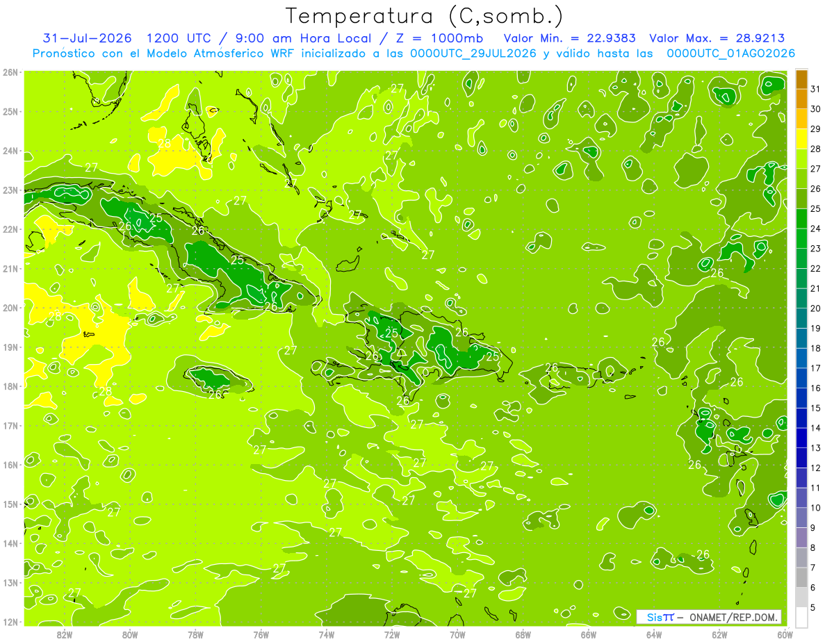Click the "12" label on the color scale

point(816,468)
